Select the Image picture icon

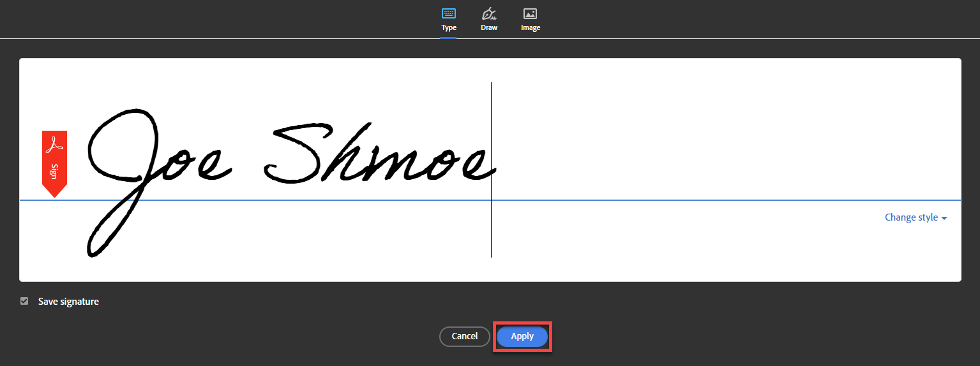(530, 13)
